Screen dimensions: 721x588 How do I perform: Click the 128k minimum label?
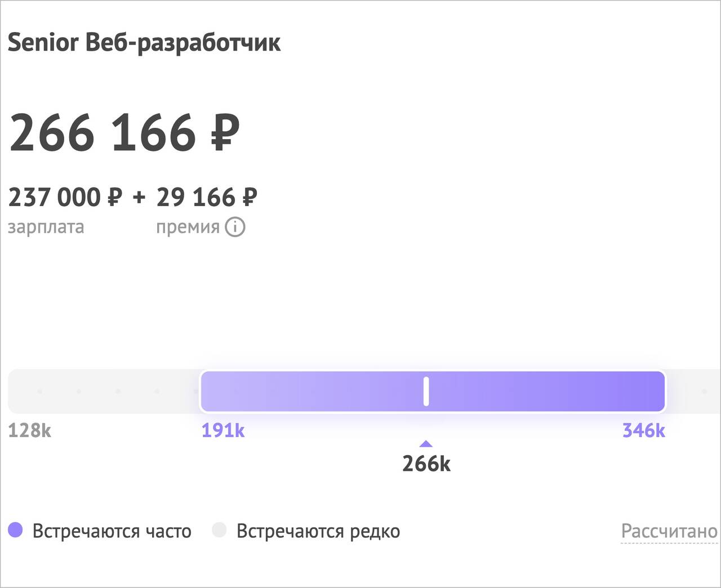tap(29, 431)
